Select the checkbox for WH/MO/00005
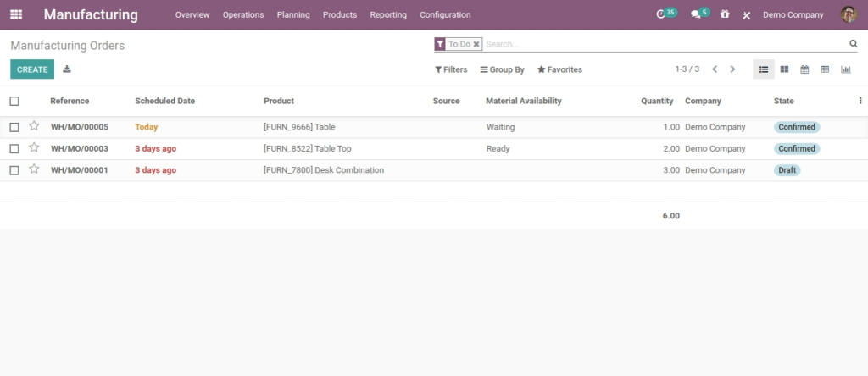The height and width of the screenshot is (376, 868). point(14,127)
